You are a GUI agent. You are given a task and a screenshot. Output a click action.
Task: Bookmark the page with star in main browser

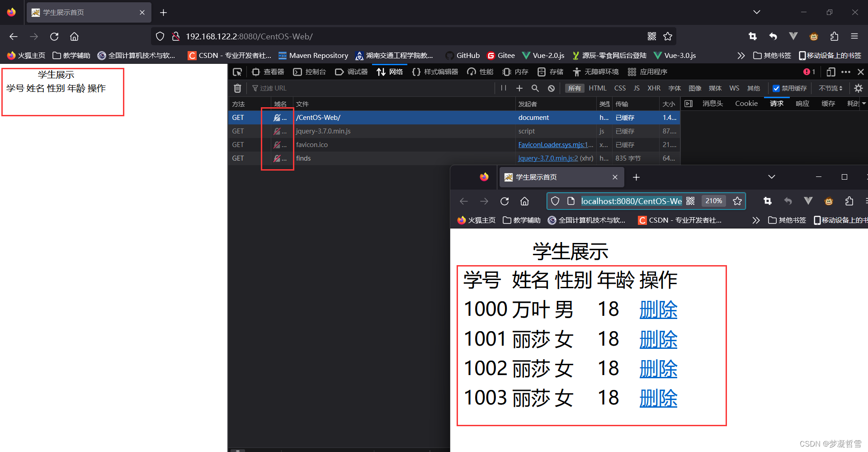(x=668, y=37)
